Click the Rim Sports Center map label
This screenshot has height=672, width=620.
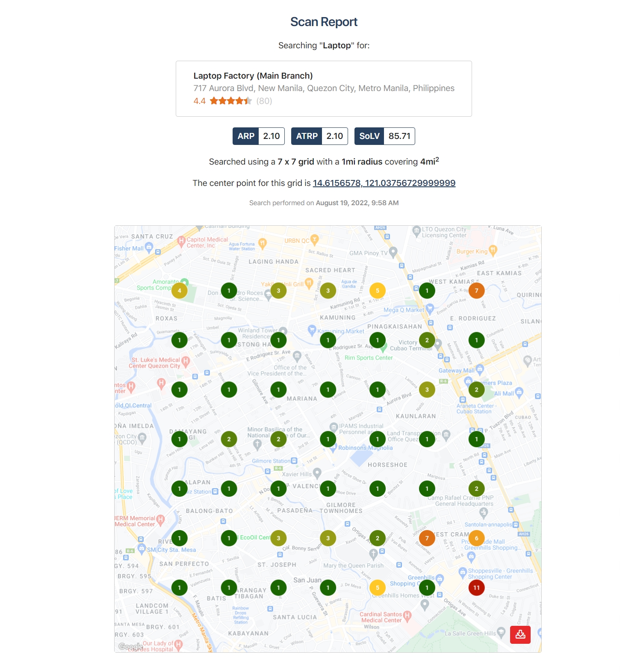click(x=369, y=358)
